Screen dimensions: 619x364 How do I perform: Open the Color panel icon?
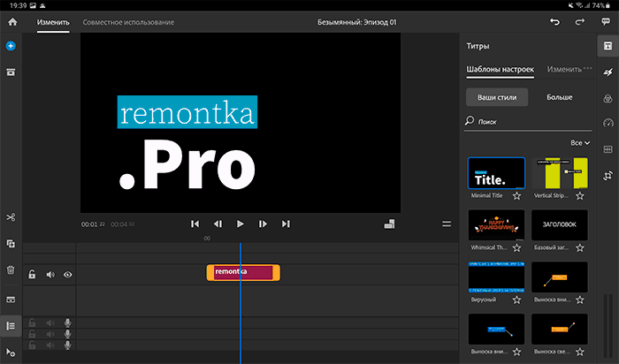[608, 98]
